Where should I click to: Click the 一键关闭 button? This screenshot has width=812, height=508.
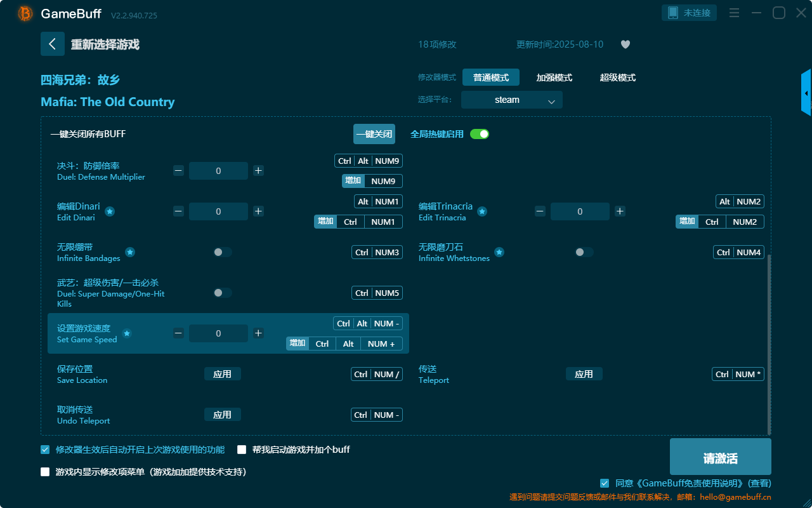click(374, 134)
